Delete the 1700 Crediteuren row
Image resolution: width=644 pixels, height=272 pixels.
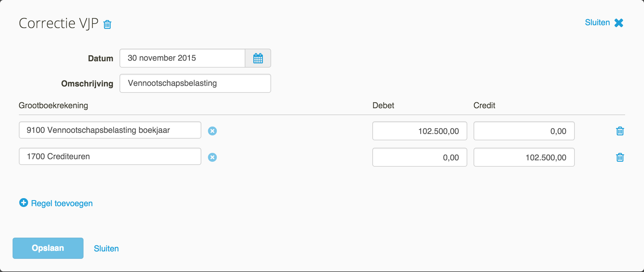click(620, 157)
